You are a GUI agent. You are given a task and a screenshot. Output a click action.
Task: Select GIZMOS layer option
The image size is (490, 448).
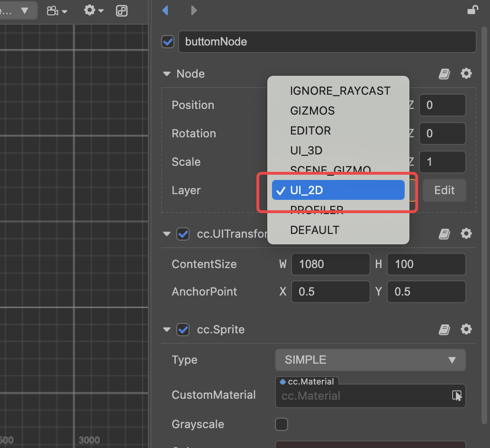[338, 110]
